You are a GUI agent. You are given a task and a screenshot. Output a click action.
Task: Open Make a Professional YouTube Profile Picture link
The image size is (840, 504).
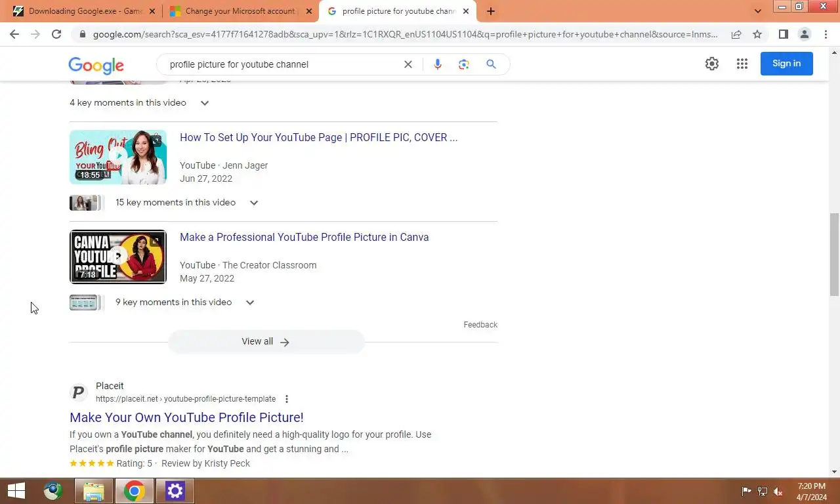[x=304, y=238]
